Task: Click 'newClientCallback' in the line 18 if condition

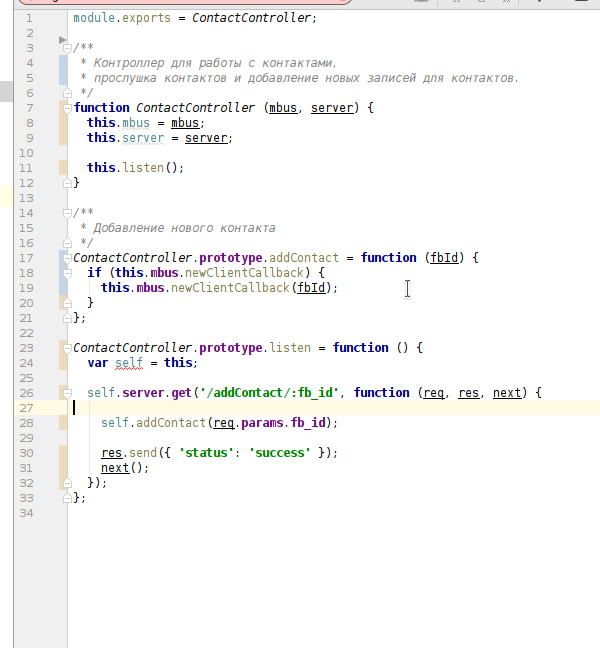Action: (x=244, y=273)
